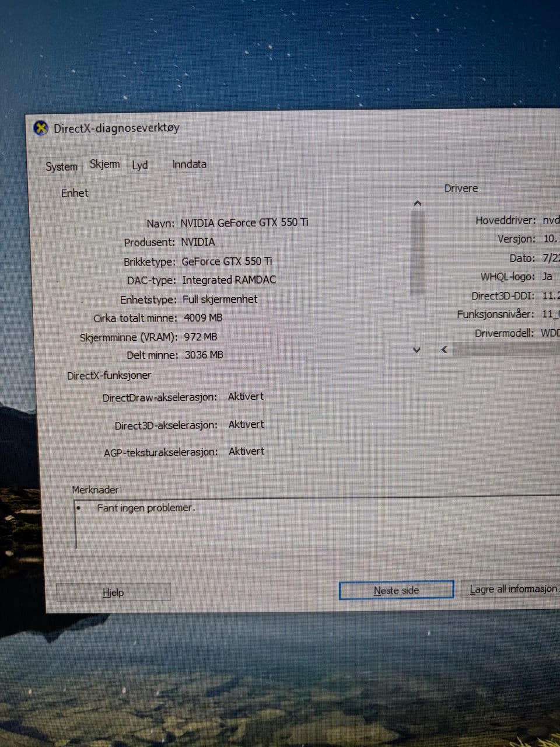The image size is (560, 747).
Task: Click Delt minne value 3036 MB
Action: (204, 355)
